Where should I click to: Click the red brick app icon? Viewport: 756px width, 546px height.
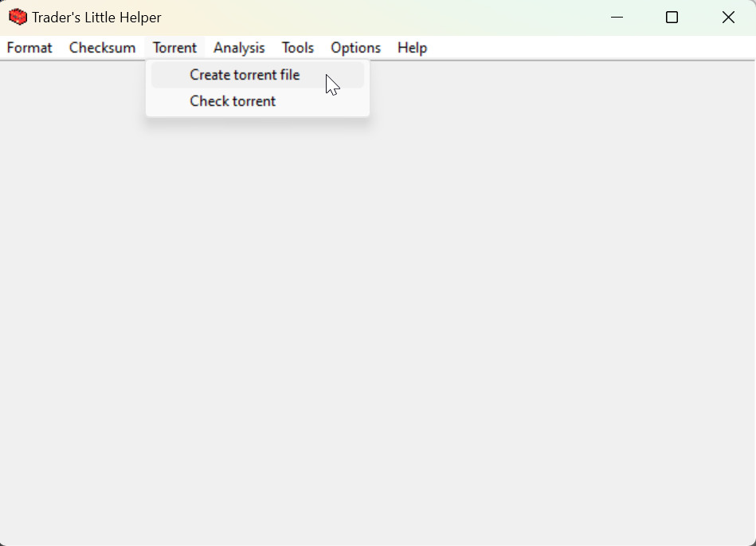coord(18,18)
